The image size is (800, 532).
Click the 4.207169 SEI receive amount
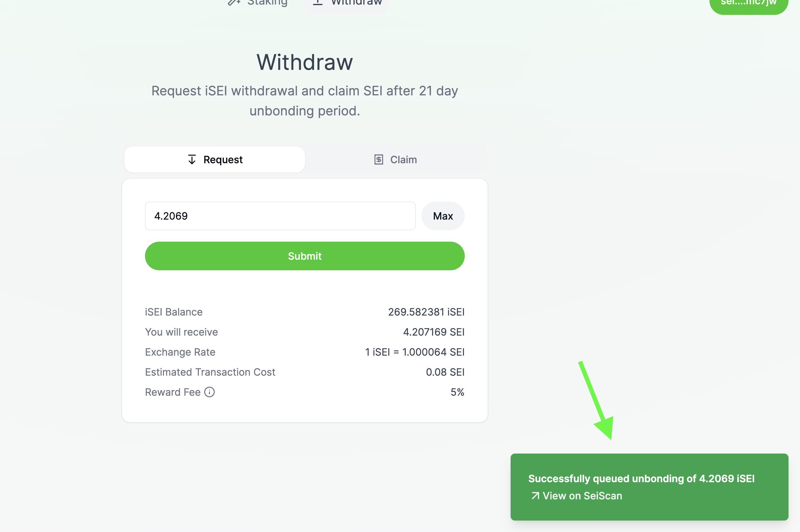434,332
